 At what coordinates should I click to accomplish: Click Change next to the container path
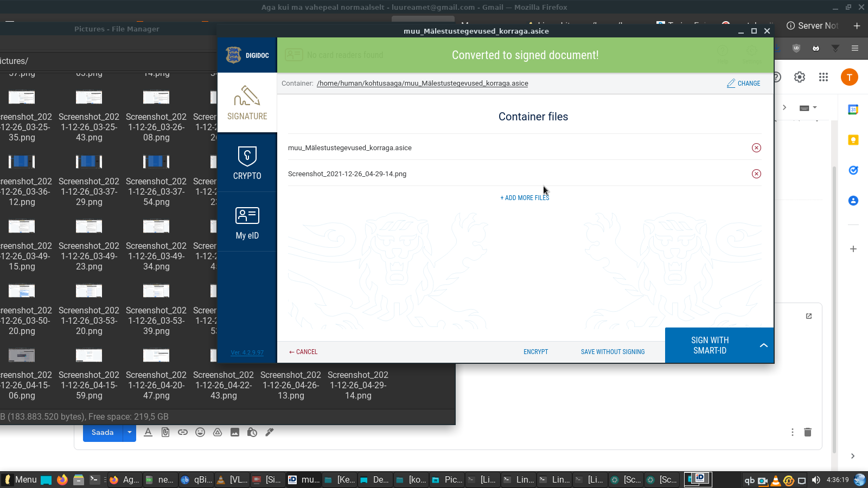click(744, 84)
